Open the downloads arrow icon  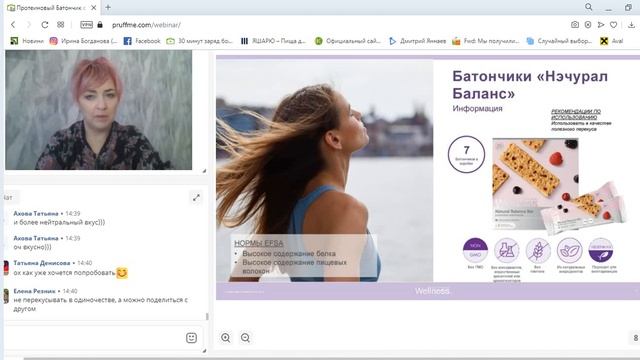[631, 25]
